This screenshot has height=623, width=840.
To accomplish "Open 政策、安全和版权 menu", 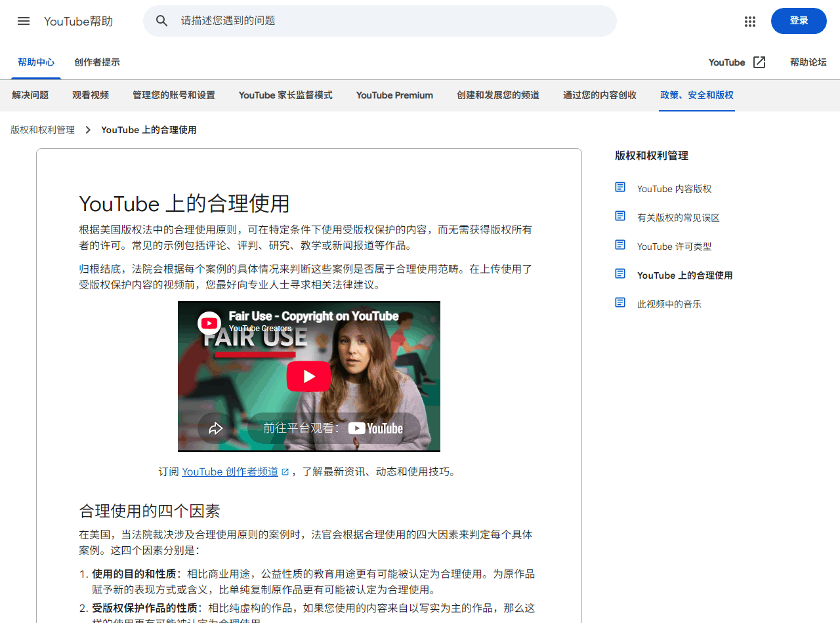I will 697,95.
